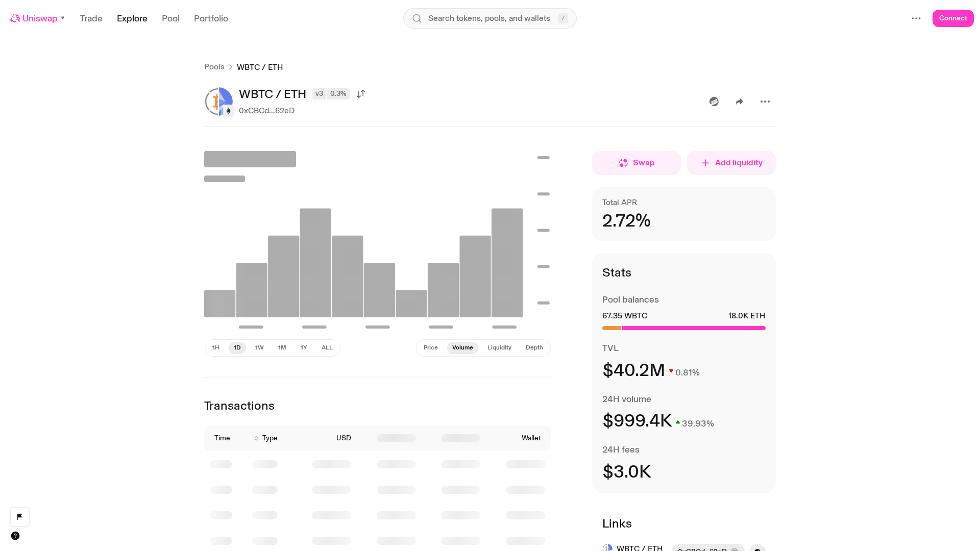Toggle the Type column filter icon
This screenshot has height=551, width=980.
point(256,438)
